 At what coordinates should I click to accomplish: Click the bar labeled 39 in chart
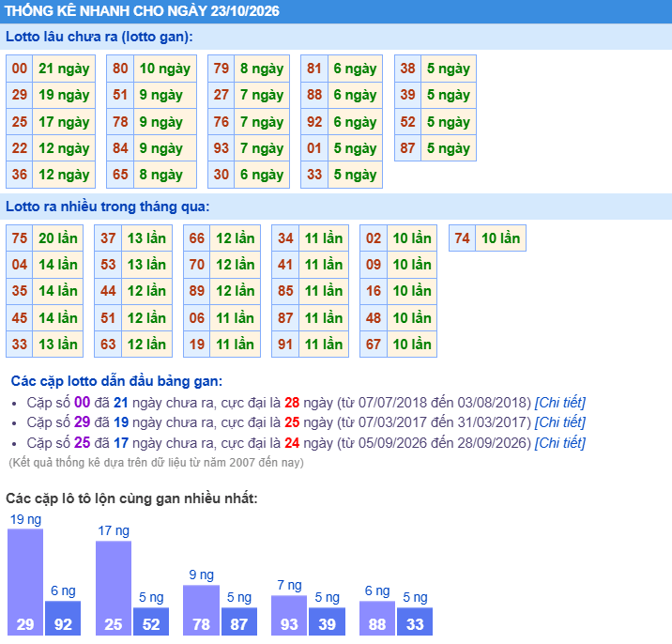[327, 621]
